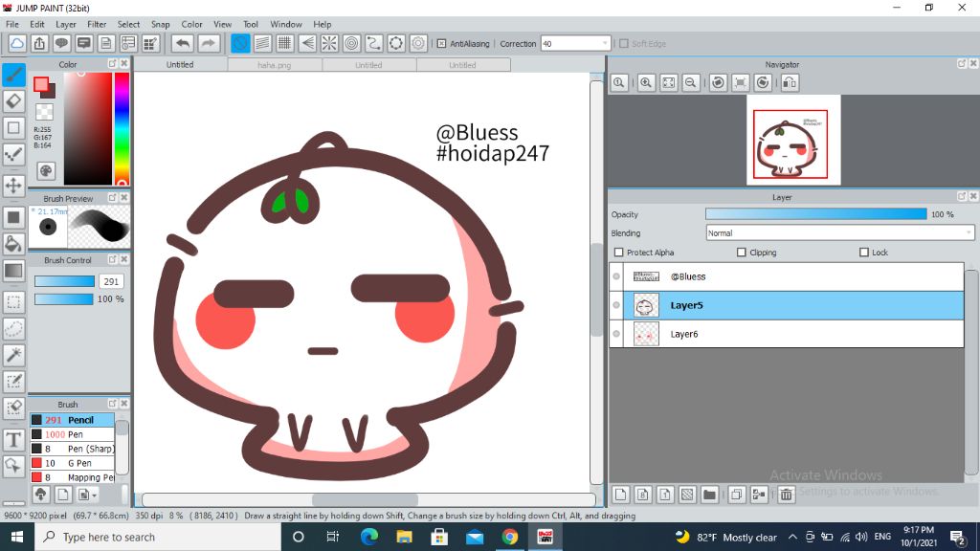Select the Magic Wand tool
The height and width of the screenshot is (551, 980).
tap(13, 355)
